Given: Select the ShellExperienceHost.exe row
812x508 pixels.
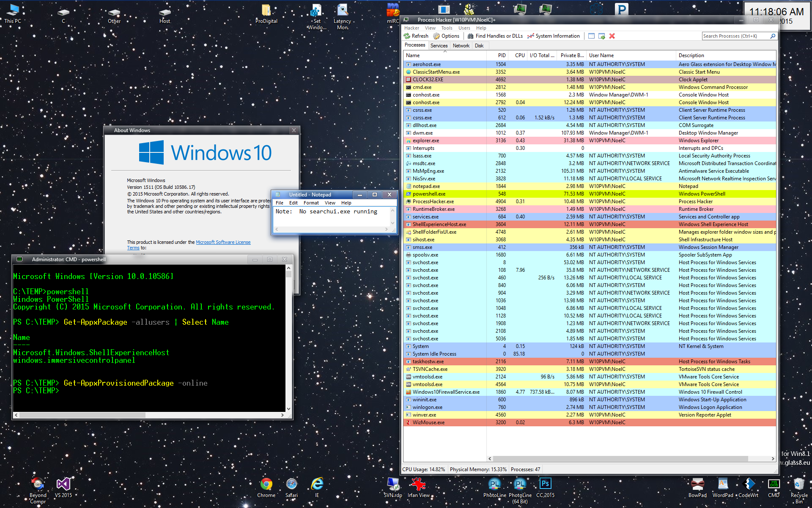Looking at the screenshot, I should point(590,224).
